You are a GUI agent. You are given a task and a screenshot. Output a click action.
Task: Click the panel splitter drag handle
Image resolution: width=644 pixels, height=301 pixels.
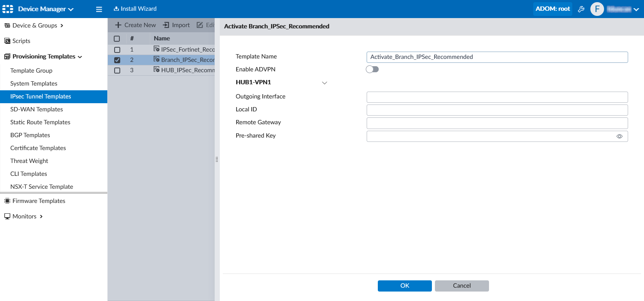(x=217, y=160)
